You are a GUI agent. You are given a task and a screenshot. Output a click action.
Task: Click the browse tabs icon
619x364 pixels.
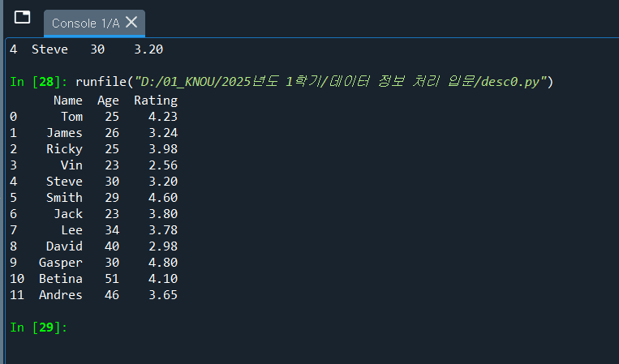tap(23, 18)
